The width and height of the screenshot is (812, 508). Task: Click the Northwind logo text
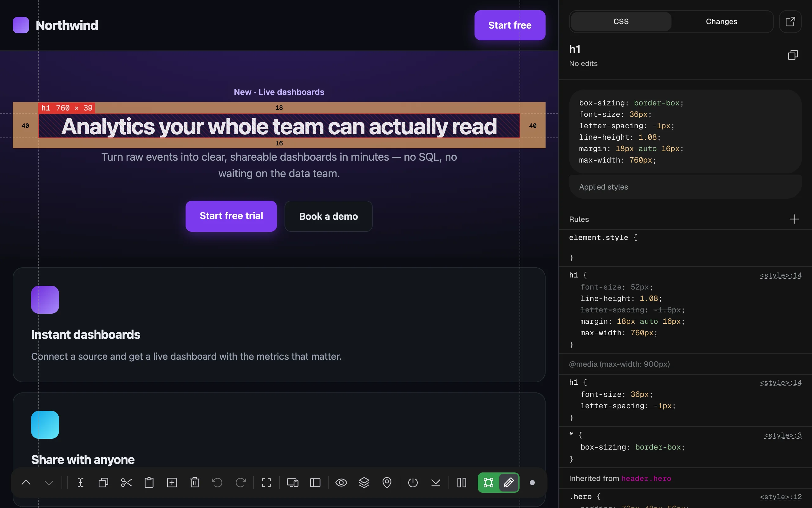[67, 25]
